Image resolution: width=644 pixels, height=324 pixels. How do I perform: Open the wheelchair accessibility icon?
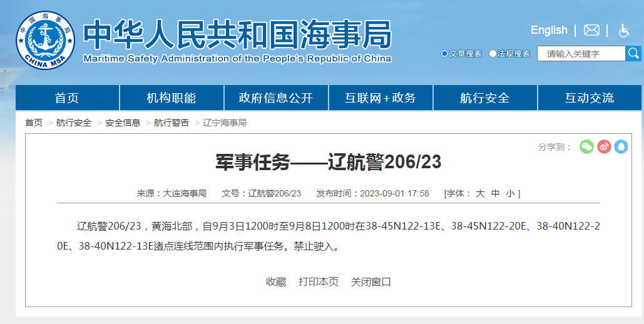(x=625, y=31)
